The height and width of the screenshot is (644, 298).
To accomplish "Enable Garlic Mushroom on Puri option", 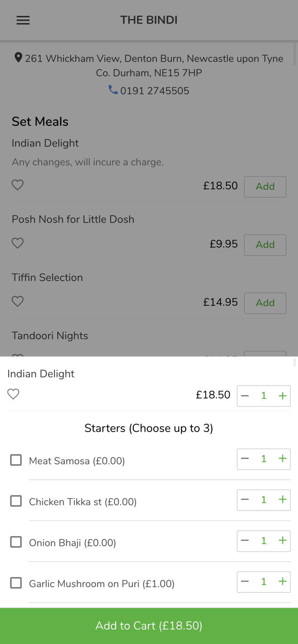I will (x=16, y=583).
